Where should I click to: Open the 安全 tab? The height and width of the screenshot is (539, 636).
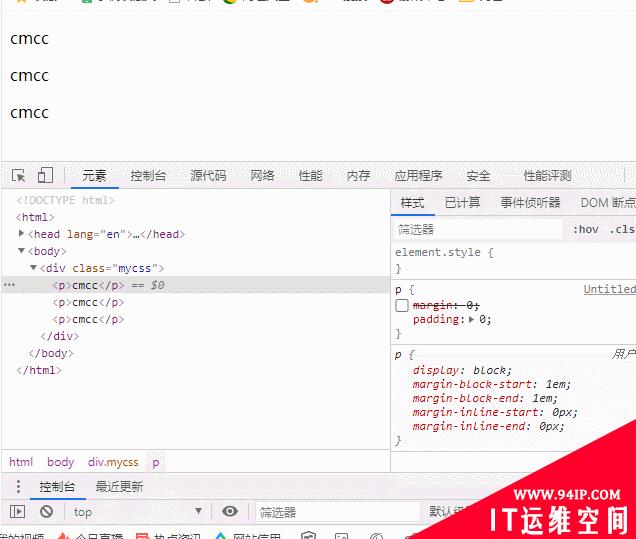coord(479,176)
